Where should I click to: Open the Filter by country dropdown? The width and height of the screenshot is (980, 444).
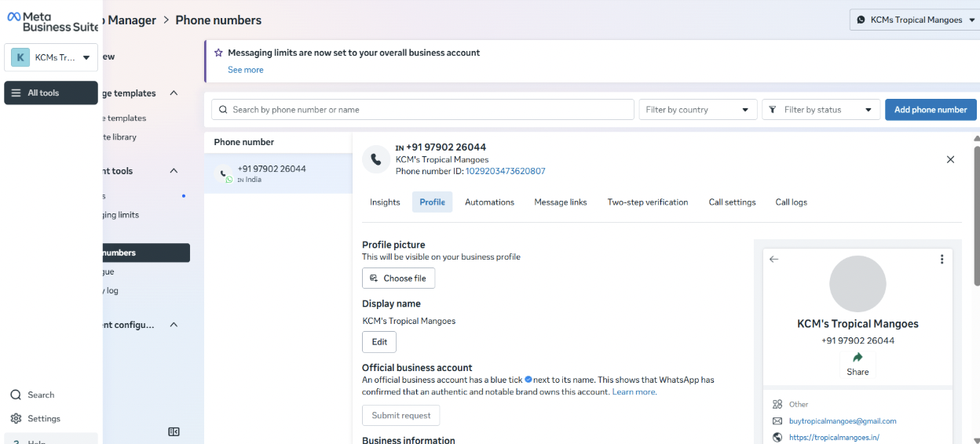pyautogui.click(x=698, y=110)
